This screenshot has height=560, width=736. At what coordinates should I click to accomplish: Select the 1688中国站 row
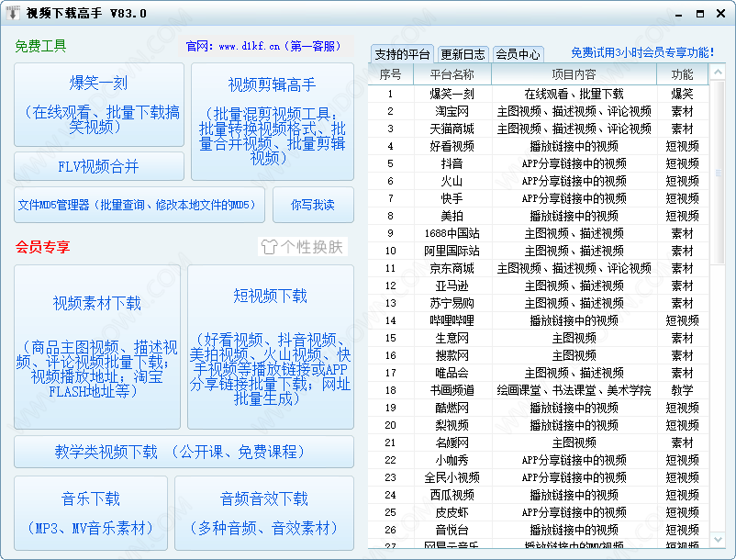point(539,233)
